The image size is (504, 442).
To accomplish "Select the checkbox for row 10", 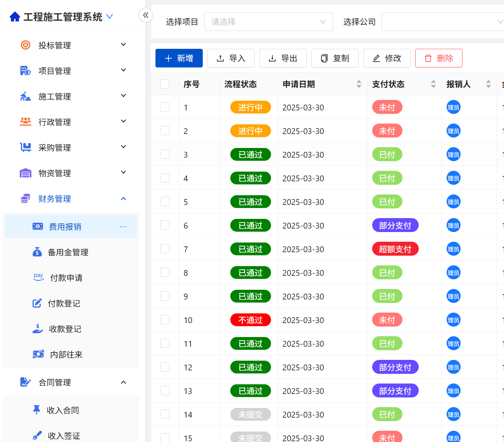I will click(x=165, y=320).
